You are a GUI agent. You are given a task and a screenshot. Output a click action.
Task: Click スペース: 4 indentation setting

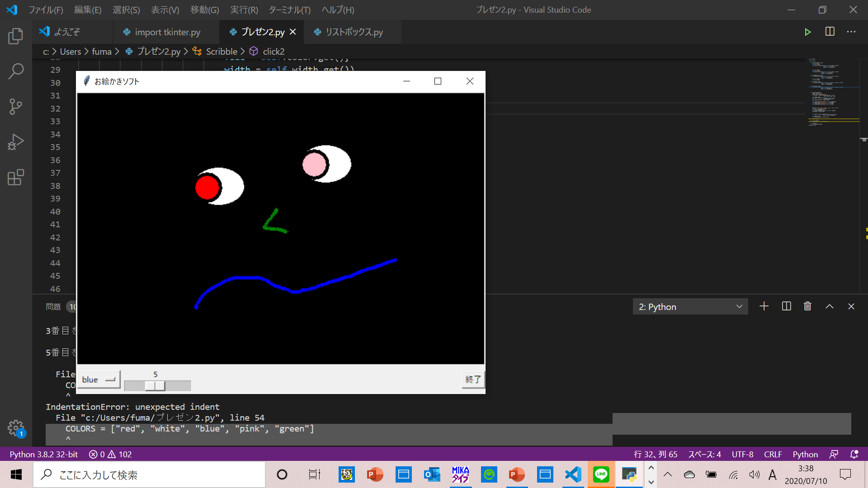point(704,454)
